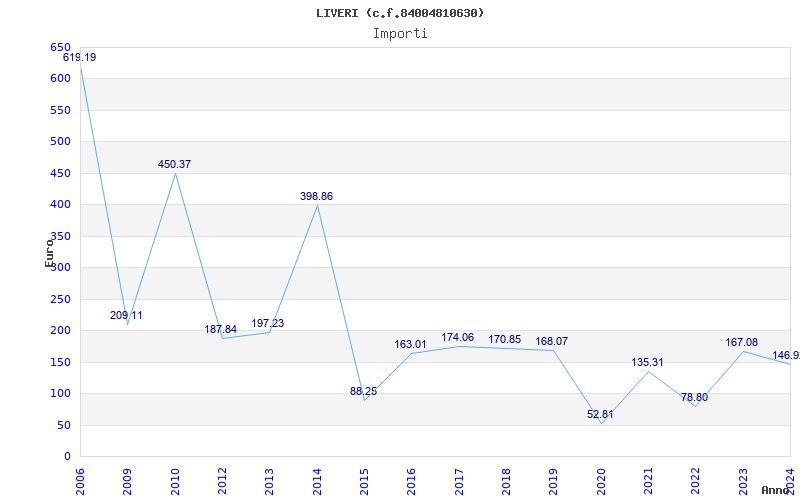
Task: Click the 0 y-axis tick label
Action: pos(67,457)
